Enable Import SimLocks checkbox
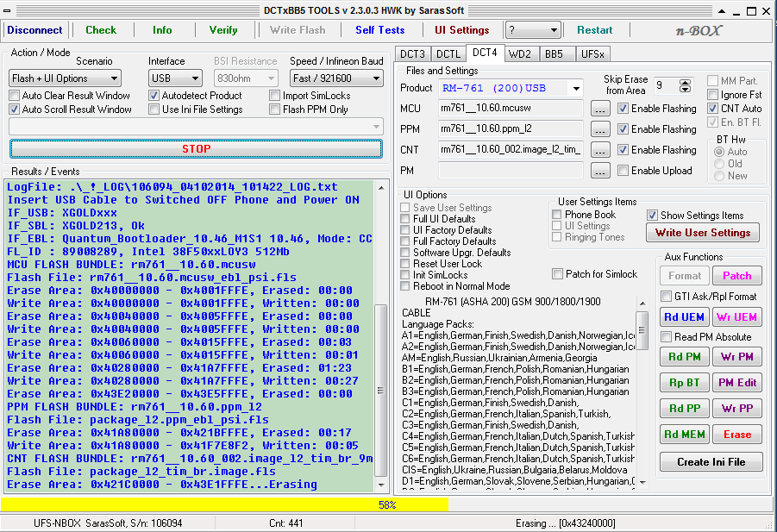 click(275, 96)
